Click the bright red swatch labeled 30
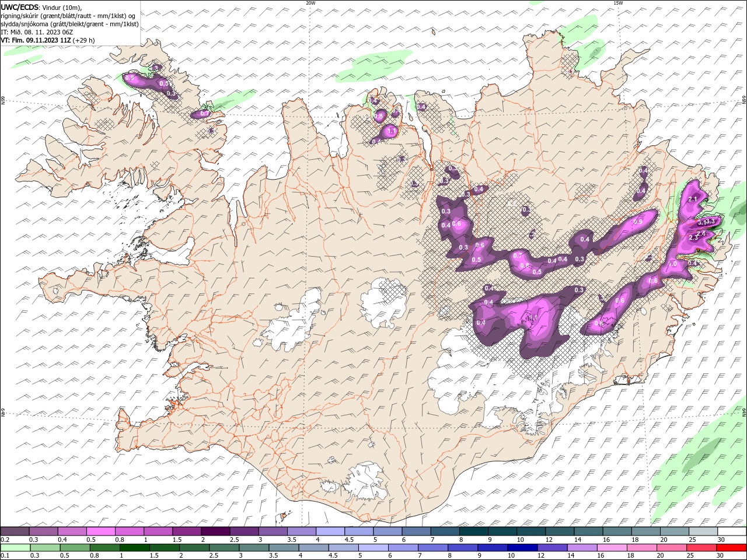Screen dimensions: 747x560 (x=731, y=548)
